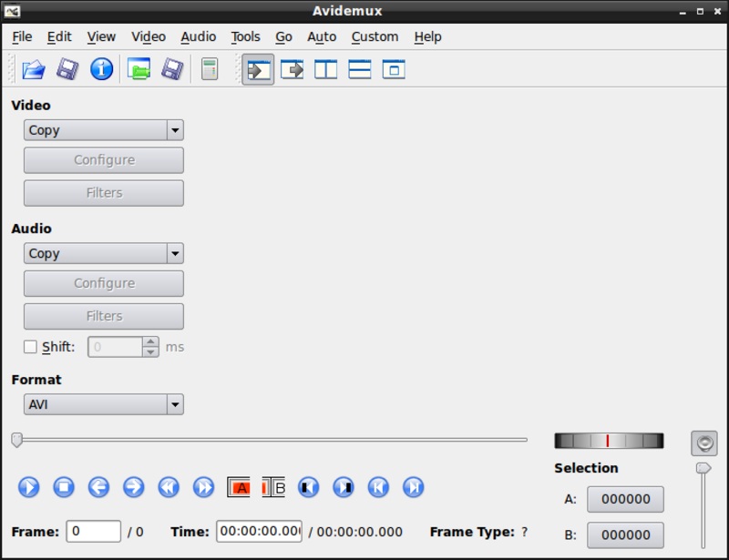This screenshot has width=729, height=560.
Task: Open the window menu icon in title bar
Action: [12, 11]
